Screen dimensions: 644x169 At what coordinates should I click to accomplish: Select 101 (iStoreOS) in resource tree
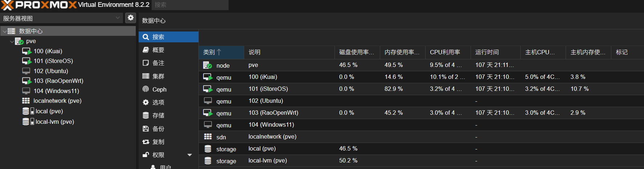pyautogui.click(x=53, y=61)
